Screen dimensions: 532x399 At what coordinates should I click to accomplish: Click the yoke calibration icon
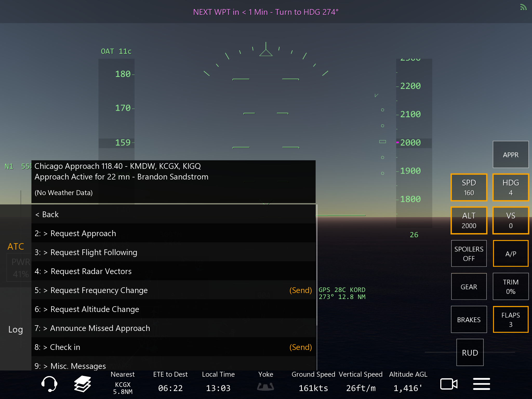(265, 386)
